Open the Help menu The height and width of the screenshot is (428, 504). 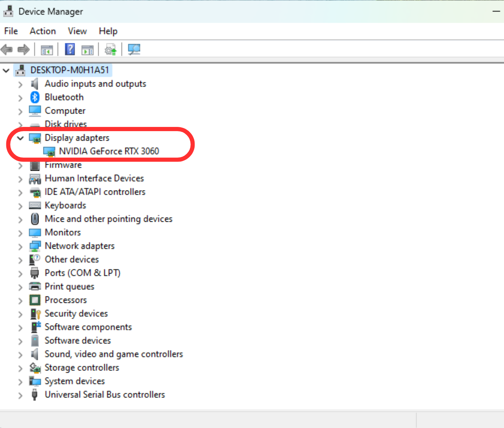108,31
